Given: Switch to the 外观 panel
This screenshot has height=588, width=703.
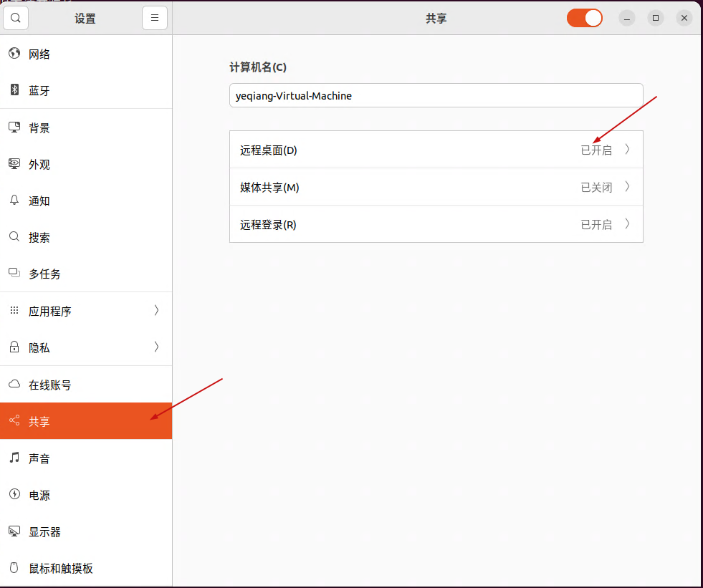Looking at the screenshot, I should point(86,164).
